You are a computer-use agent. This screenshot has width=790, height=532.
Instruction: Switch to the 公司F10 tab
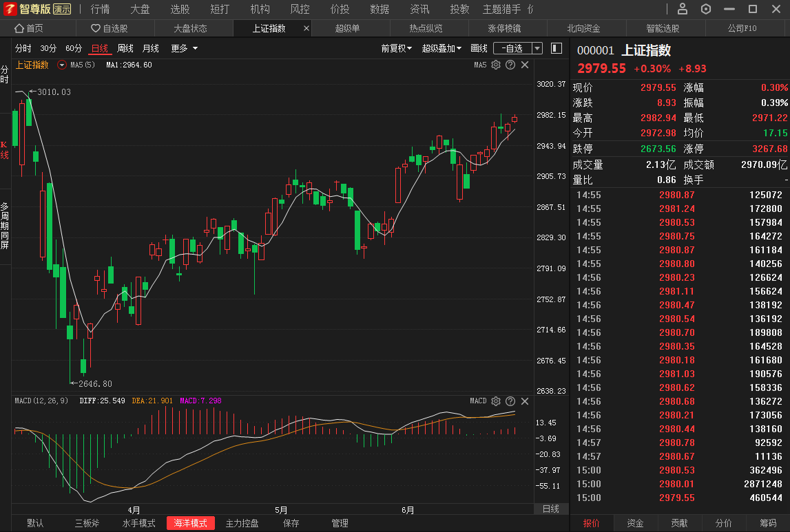click(742, 28)
